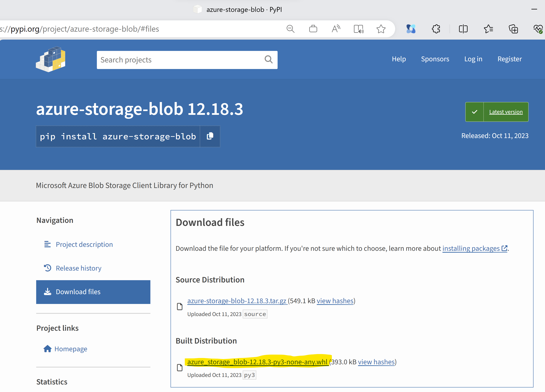Click the py3 tag label
This screenshot has width=545, height=392.
coord(250,375)
